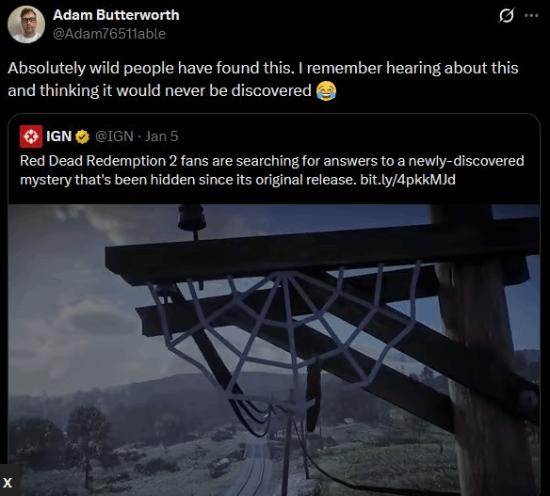Viewport: 550px width, 496px height.
Task: Open the IGN account name
Action: tap(59, 136)
